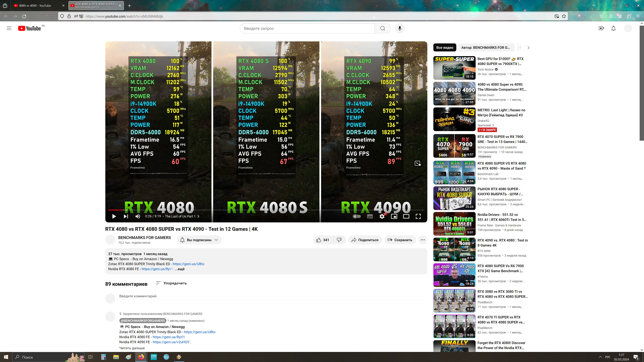Click voice search microphone
The width and height of the screenshot is (644, 362).
click(399, 28)
